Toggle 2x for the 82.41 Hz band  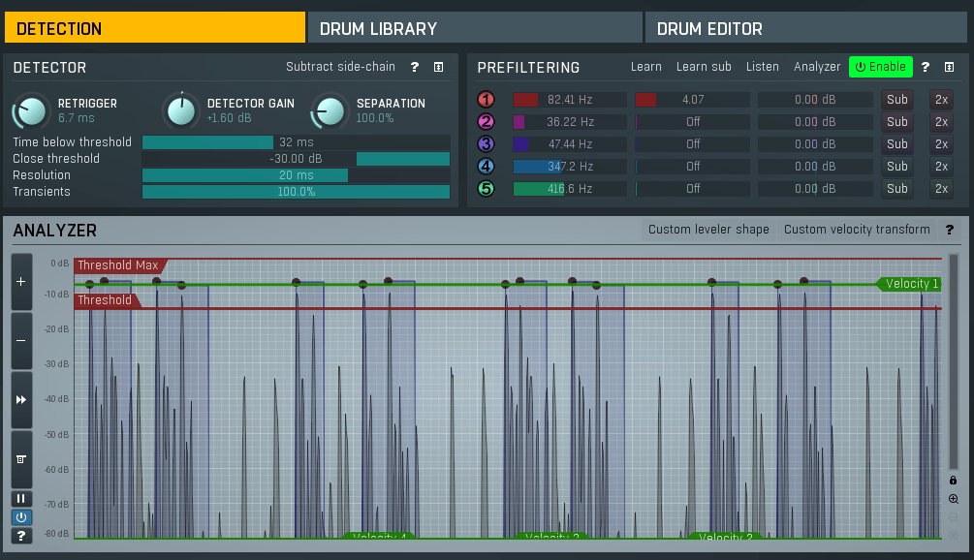[942, 100]
